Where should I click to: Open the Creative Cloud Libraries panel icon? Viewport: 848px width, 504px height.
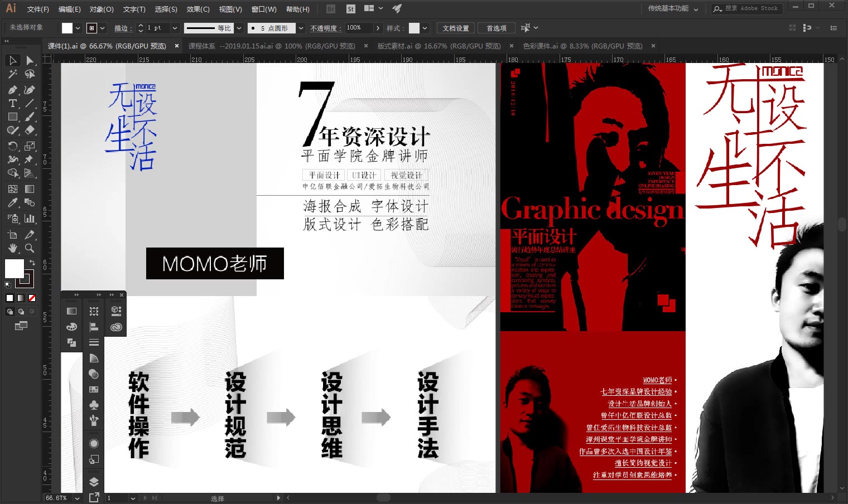tap(117, 327)
